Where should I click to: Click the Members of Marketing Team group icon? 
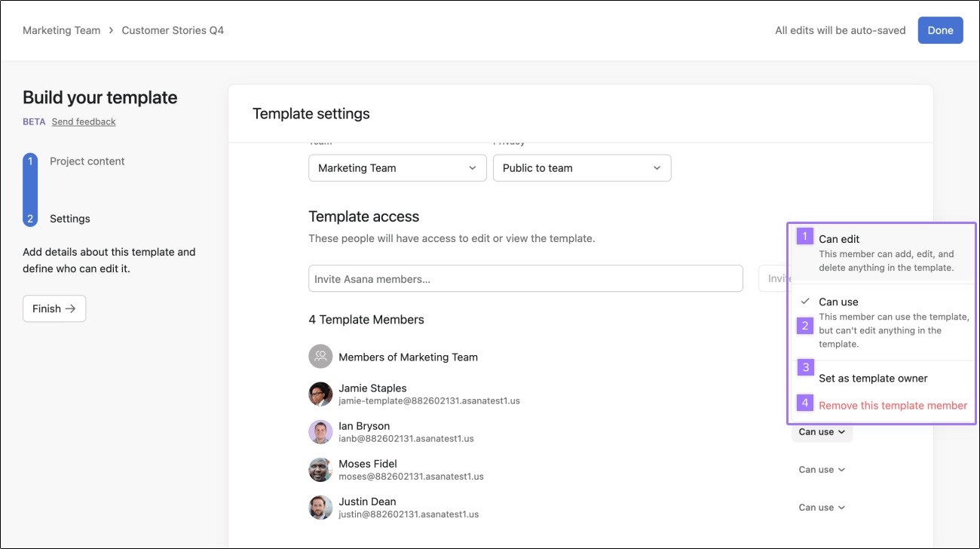click(x=320, y=357)
